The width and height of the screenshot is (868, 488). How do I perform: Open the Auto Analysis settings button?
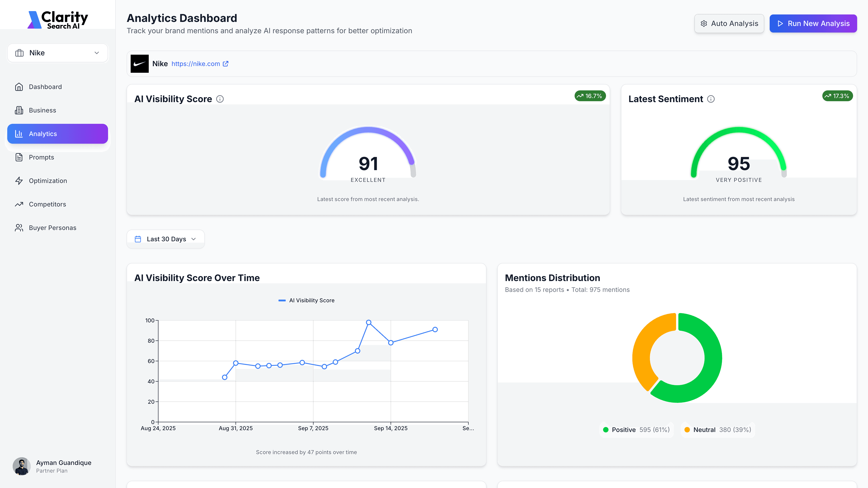[x=729, y=23]
